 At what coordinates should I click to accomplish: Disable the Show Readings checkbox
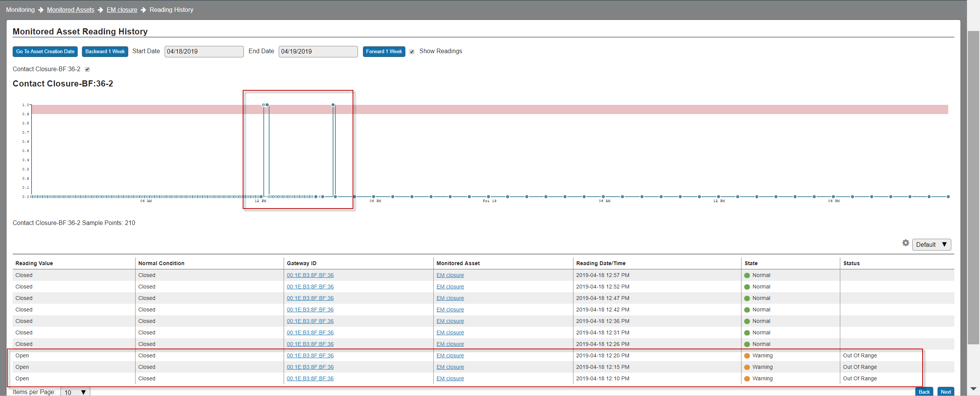coord(412,51)
